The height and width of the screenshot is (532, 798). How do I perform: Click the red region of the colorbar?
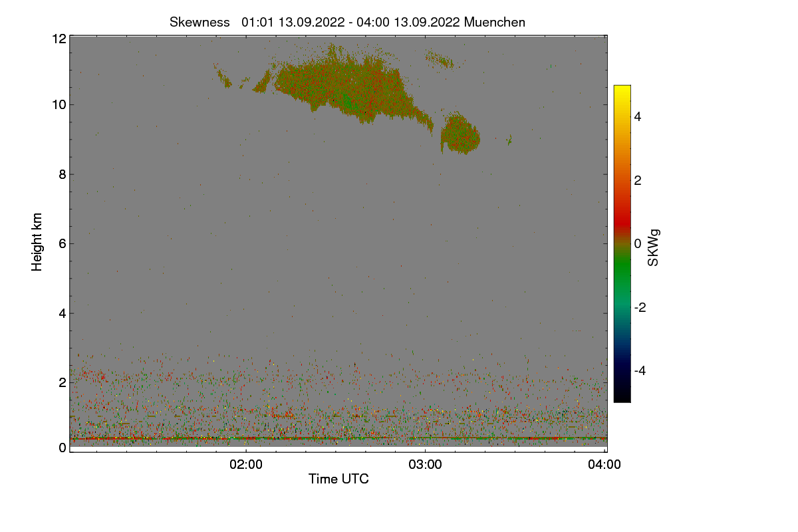pos(622,211)
